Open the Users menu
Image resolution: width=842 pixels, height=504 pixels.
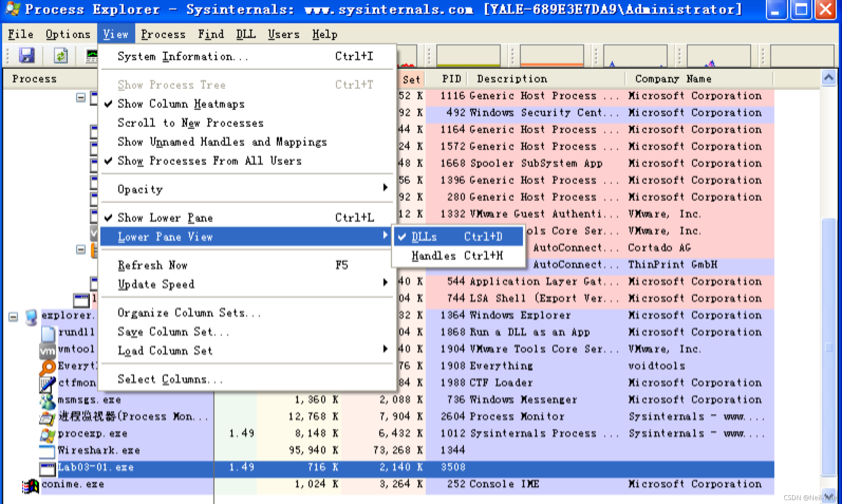[284, 34]
